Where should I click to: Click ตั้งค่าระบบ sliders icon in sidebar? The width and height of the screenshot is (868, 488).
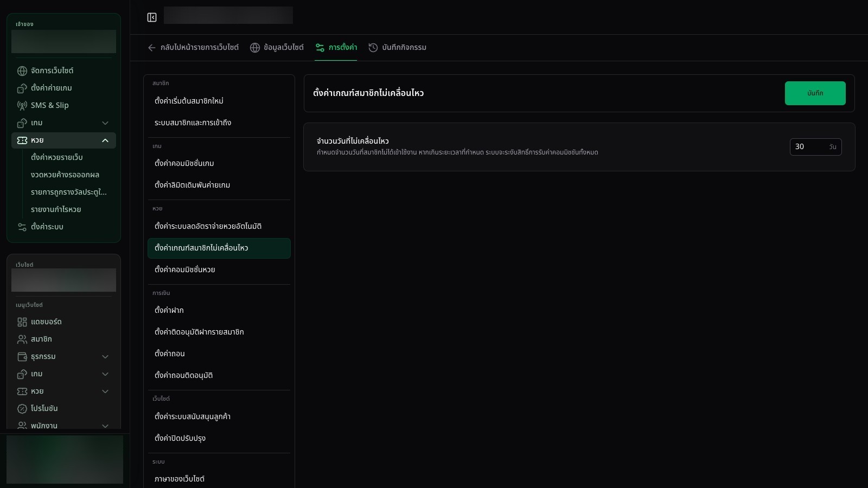tap(22, 227)
